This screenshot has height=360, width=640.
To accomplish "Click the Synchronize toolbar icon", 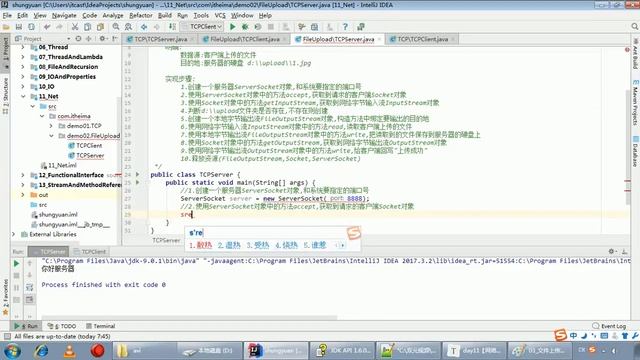I will coord(31,27).
